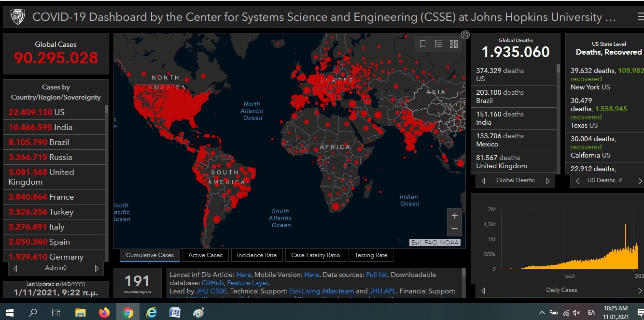The height and width of the screenshot is (320, 644).
Task: Expand the map to full screen
Action: click(465, 35)
